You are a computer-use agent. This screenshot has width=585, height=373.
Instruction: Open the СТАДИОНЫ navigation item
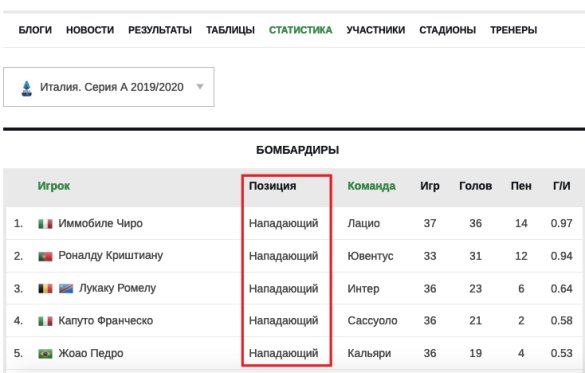447,30
